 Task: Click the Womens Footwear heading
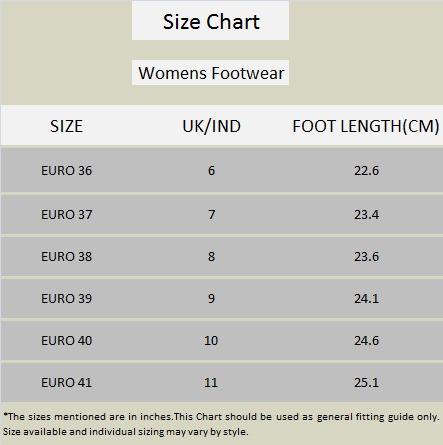(x=211, y=73)
